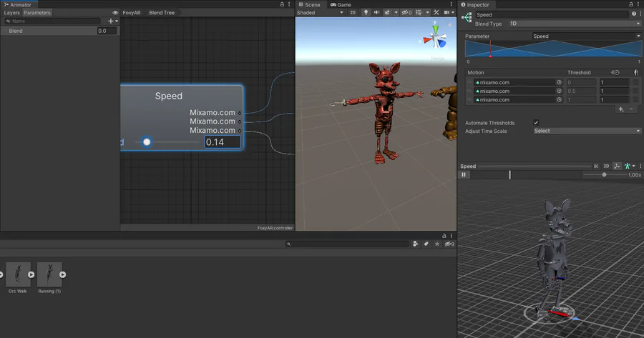The width and height of the screenshot is (644, 338).
Task: Toggle the Animator eye visibility icon
Action: tap(115, 13)
